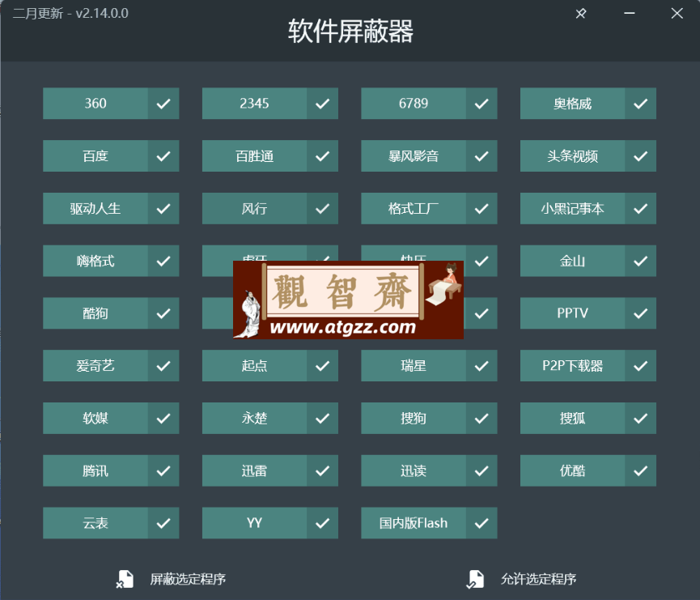700x600 pixels.
Task: Uncheck the 小黑记事本 checkmark
Action: (640, 208)
